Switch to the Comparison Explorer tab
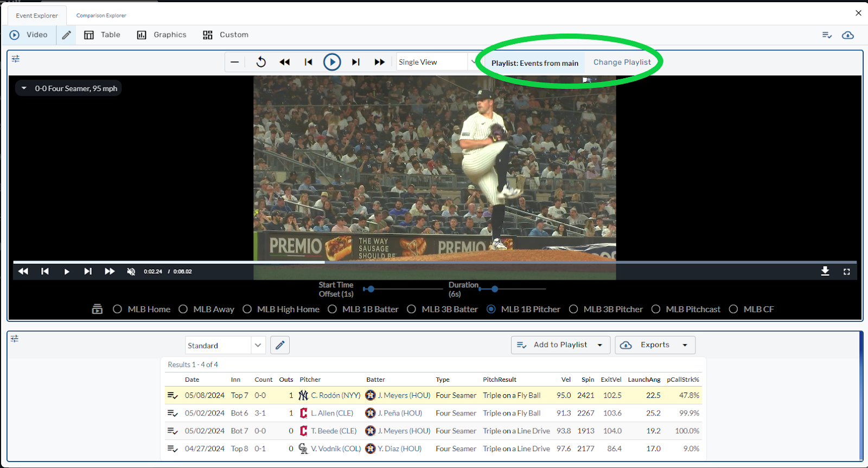 tap(101, 16)
